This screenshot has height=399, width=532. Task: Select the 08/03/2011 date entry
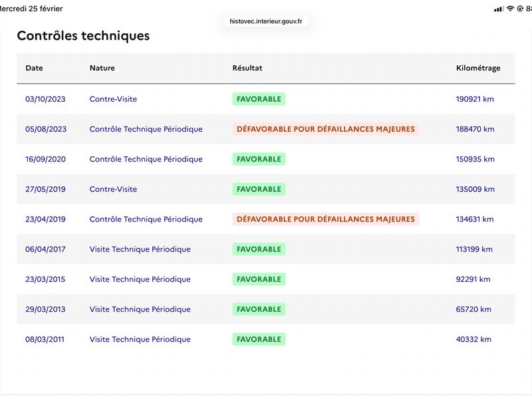click(45, 339)
